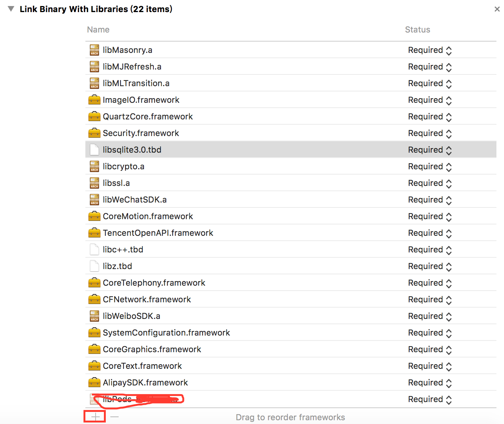The width and height of the screenshot is (504, 424).
Task: Collapse the Link Binary With Libraries section
Action: pos(11,9)
